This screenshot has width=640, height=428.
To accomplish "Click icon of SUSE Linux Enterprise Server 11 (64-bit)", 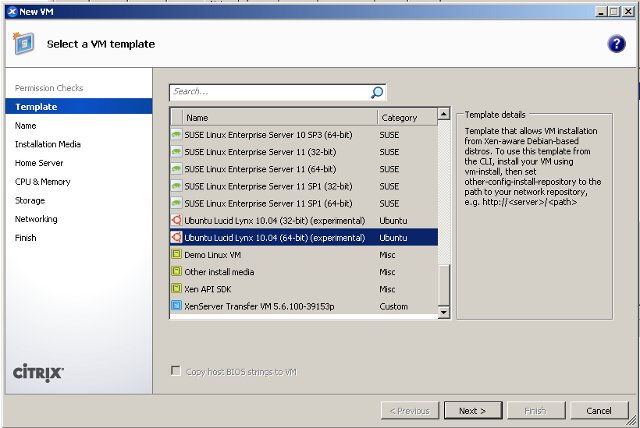I will pos(176,169).
